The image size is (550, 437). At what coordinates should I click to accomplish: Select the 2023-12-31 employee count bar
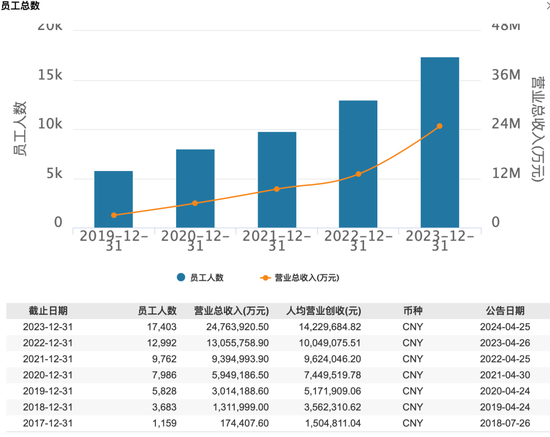(x=440, y=142)
